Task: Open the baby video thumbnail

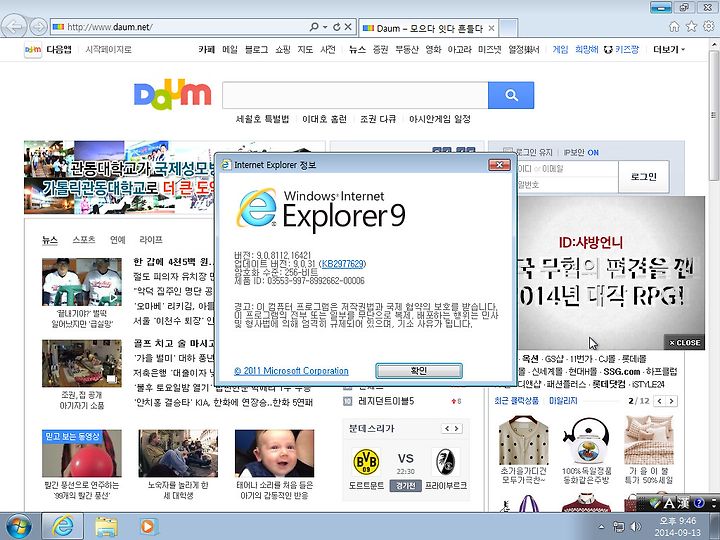Action: click(274, 453)
